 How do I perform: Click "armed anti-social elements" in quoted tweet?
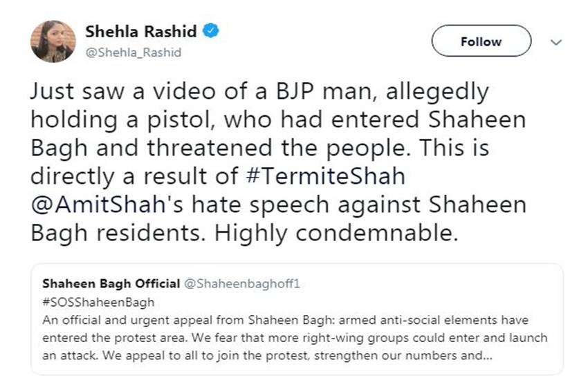coord(429,320)
